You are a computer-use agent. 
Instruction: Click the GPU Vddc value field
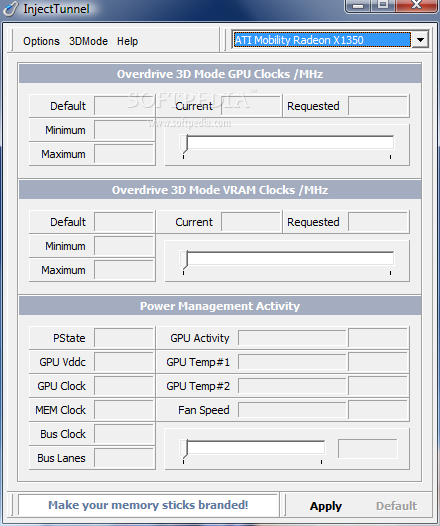(124, 362)
